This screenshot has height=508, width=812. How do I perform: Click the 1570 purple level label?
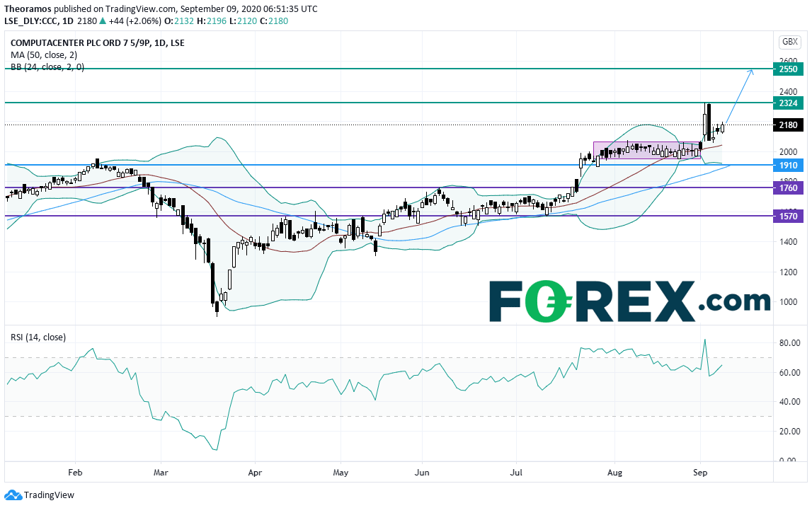click(x=788, y=217)
